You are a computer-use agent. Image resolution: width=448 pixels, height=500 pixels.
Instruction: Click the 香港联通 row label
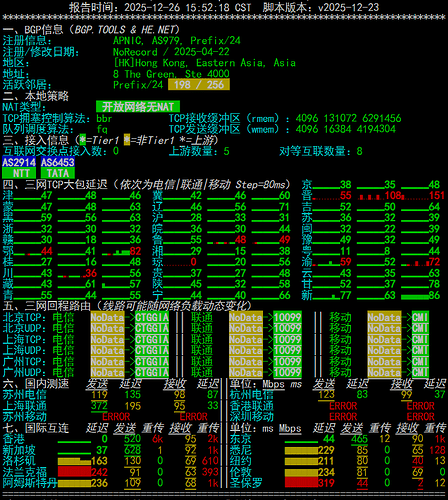pos(252,406)
